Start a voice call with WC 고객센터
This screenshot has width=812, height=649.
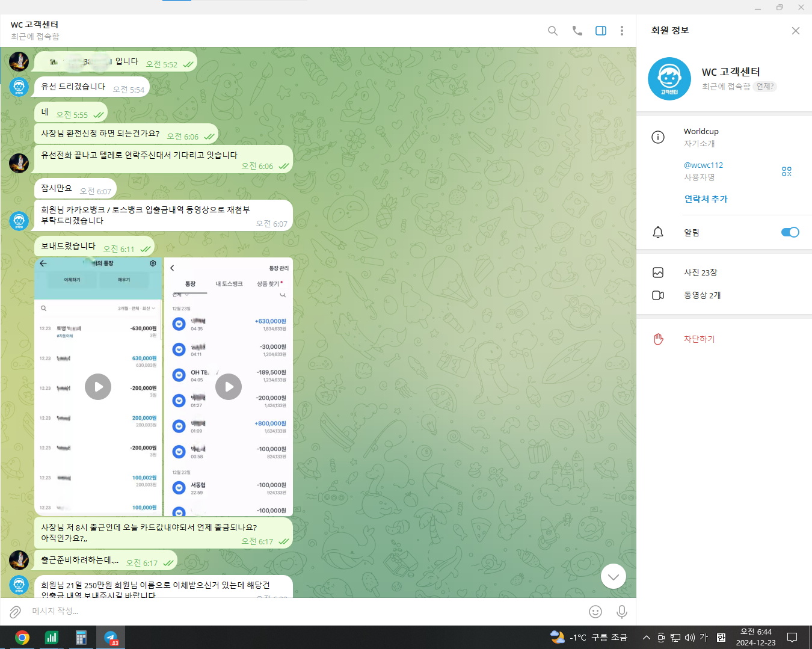pos(577,31)
